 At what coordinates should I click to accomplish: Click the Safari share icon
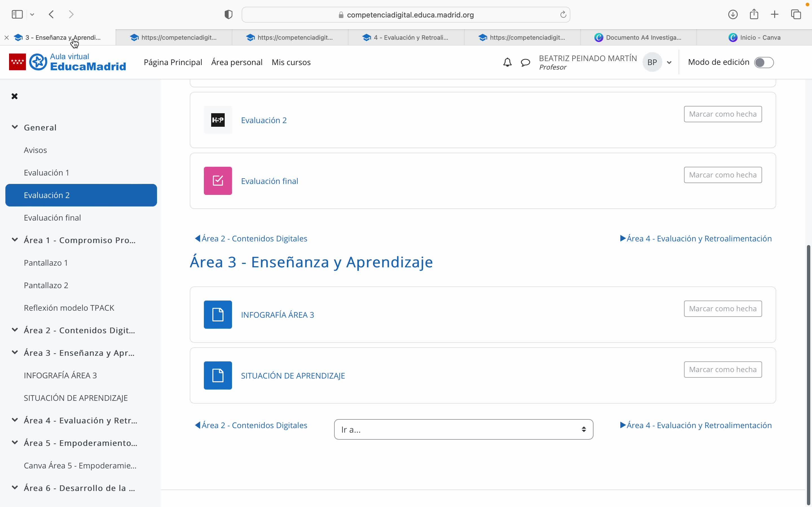pos(754,14)
